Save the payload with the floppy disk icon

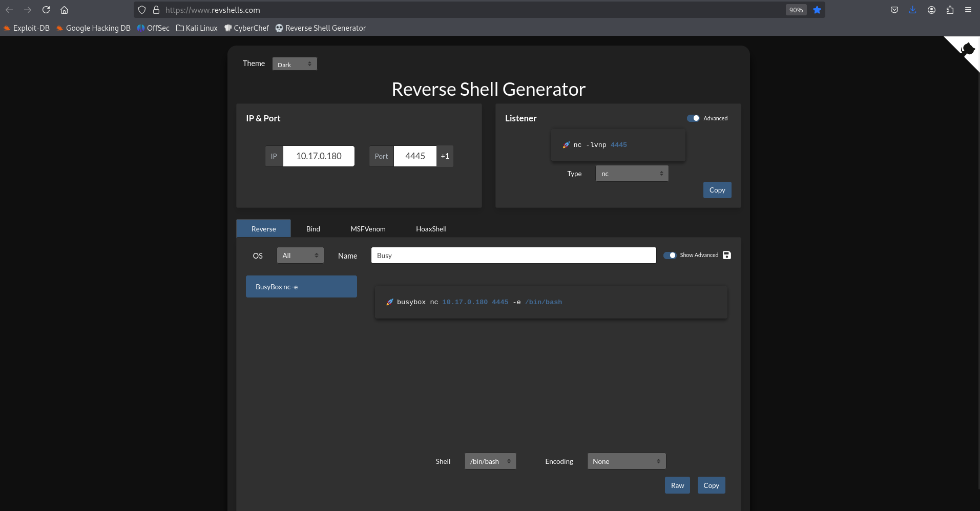pos(727,255)
